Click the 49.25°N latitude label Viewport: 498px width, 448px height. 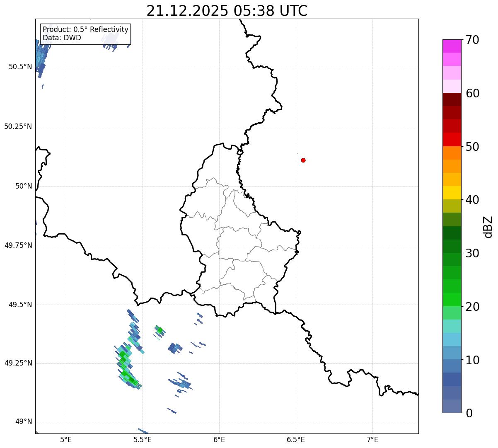[18, 363]
